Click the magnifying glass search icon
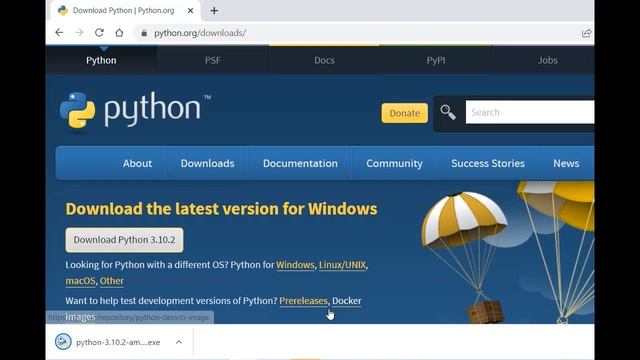Screen dimensions: 640x360 448,112
